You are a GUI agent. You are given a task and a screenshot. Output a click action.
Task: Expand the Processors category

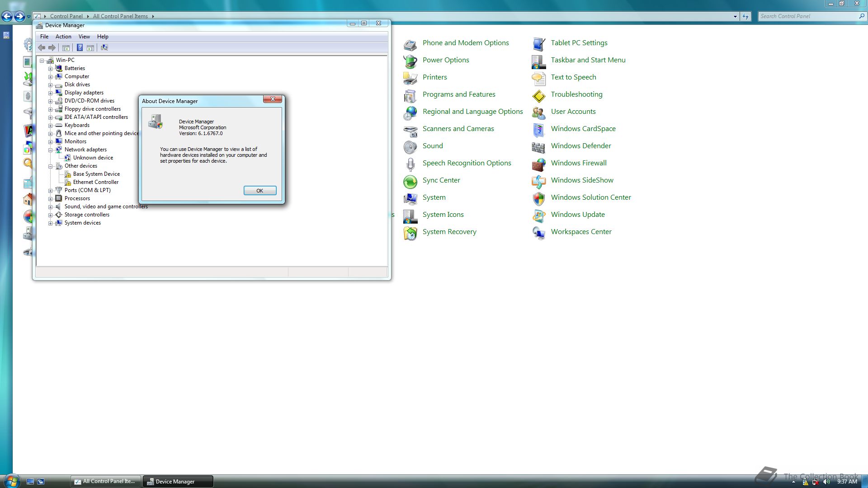(51, 198)
